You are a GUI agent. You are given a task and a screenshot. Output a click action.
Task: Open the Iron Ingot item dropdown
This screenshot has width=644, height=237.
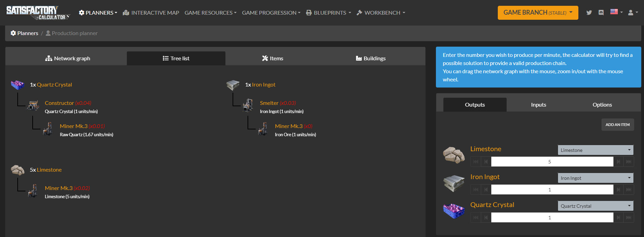[x=595, y=178]
